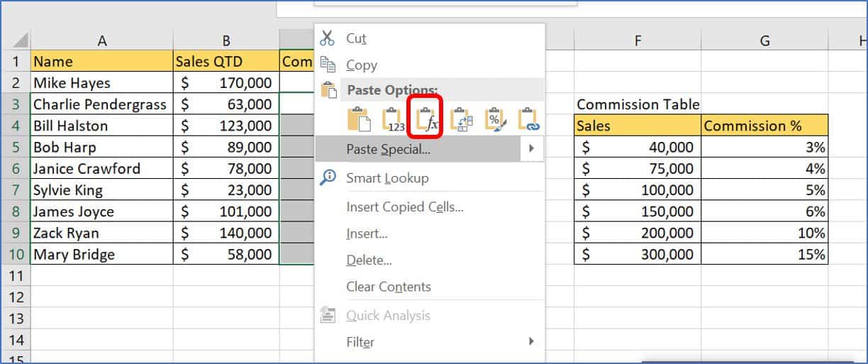This screenshot has width=868, height=364.
Task: Expand the Paste Special submenu arrow
Action: click(x=530, y=149)
